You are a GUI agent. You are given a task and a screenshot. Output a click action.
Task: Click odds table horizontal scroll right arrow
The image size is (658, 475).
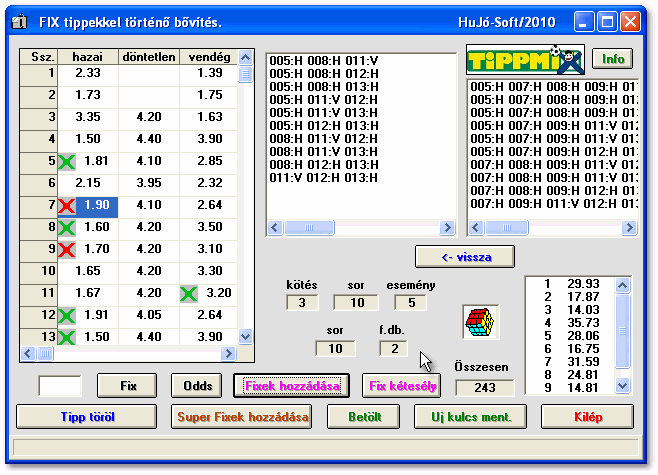click(228, 353)
